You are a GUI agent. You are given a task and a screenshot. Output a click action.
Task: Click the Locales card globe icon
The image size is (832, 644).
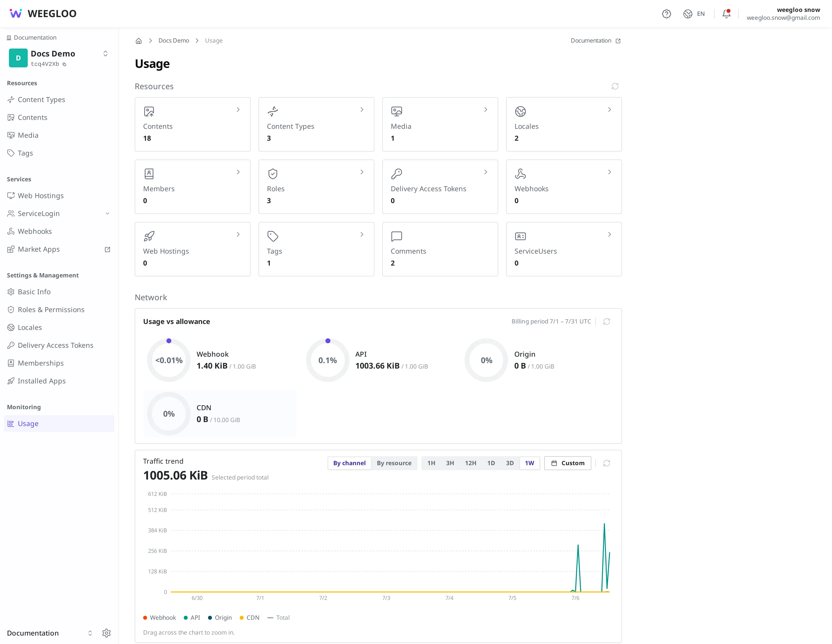(x=520, y=112)
